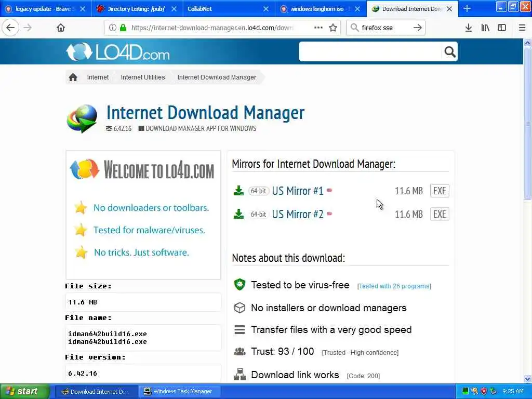This screenshot has height=399, width=532.
Task: Click EXE badge for US Mirror #2
Action: (440, 214)
